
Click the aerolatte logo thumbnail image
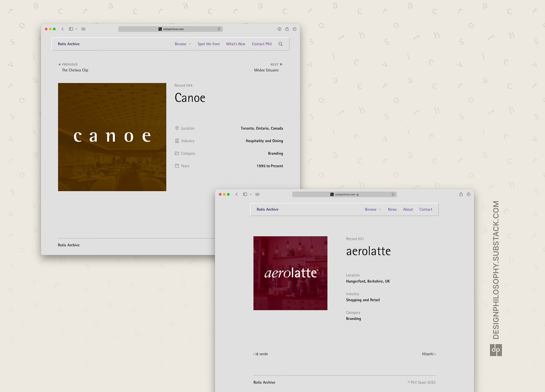tap(290, 273)
